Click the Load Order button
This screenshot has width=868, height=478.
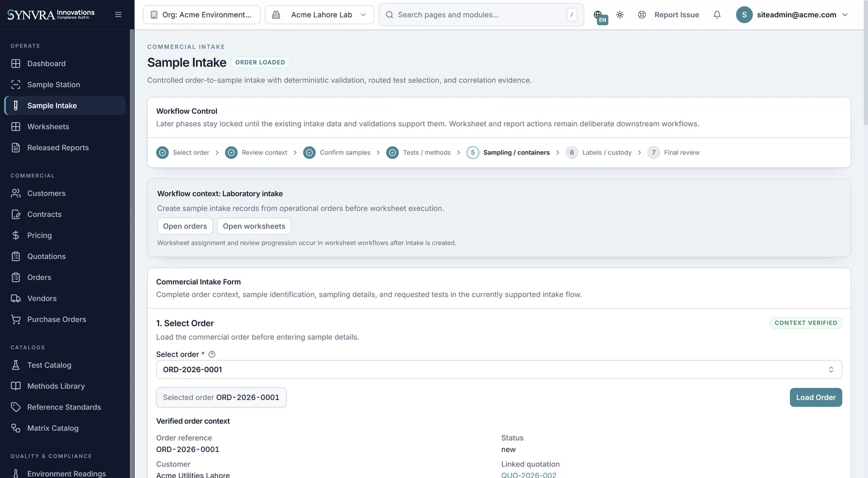816,398
